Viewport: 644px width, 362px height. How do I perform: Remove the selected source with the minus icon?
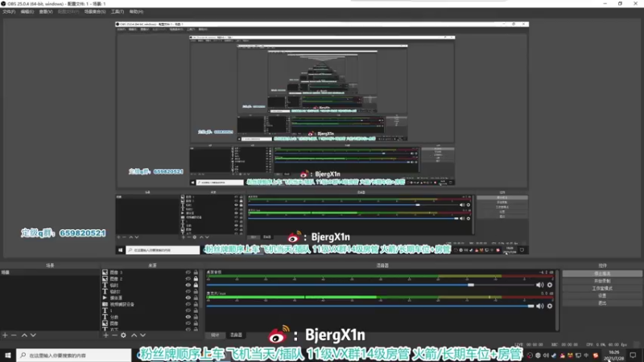(114, 335)
